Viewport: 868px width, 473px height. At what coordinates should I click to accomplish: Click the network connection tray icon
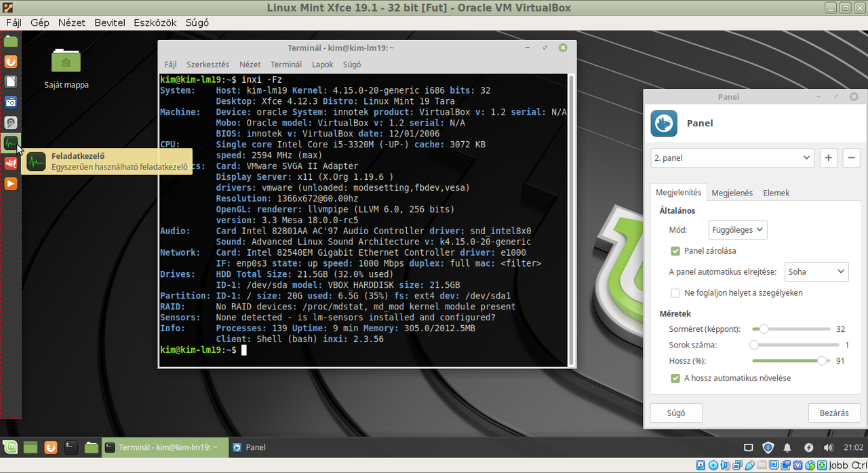pos(749,448)
